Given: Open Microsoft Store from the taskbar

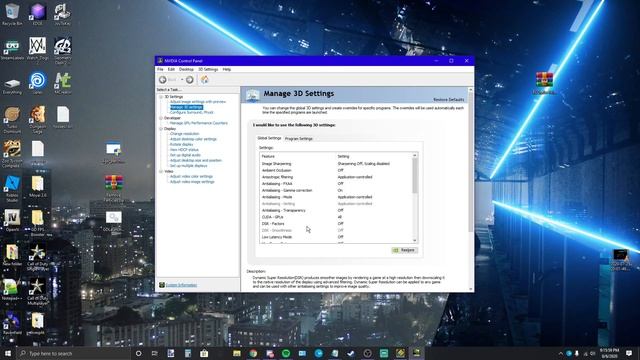Looking at the screenshot, I should 204,353.
